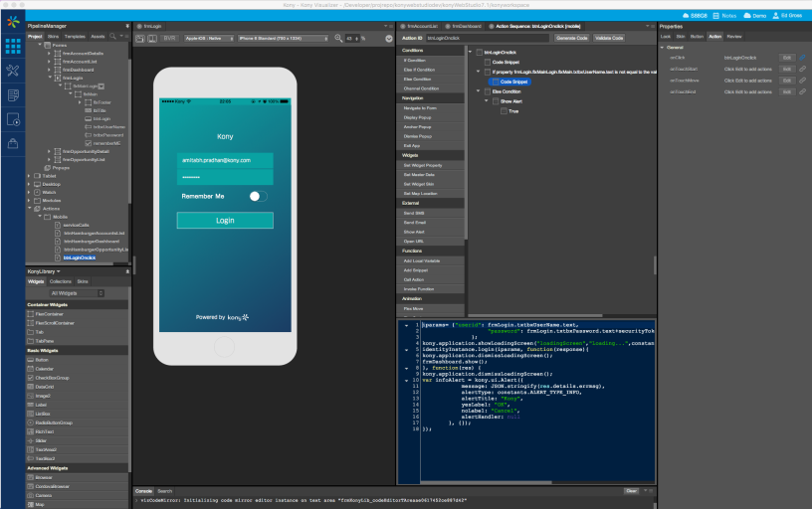
Task: Click the Action ID input field
Action: pyautogui.click(x=487, y=38)
